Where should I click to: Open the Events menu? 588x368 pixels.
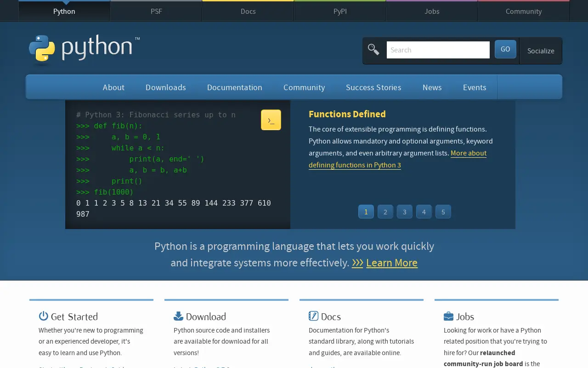click(475, 87)
